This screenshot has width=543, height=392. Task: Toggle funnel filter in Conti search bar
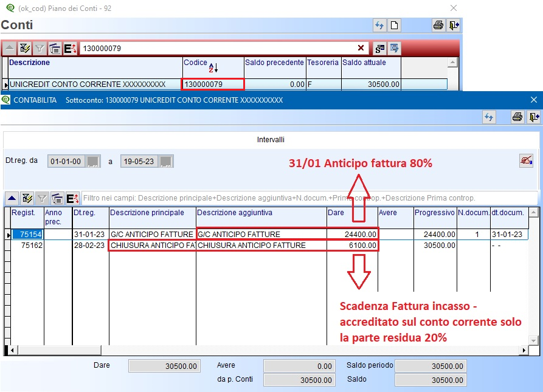40,49
